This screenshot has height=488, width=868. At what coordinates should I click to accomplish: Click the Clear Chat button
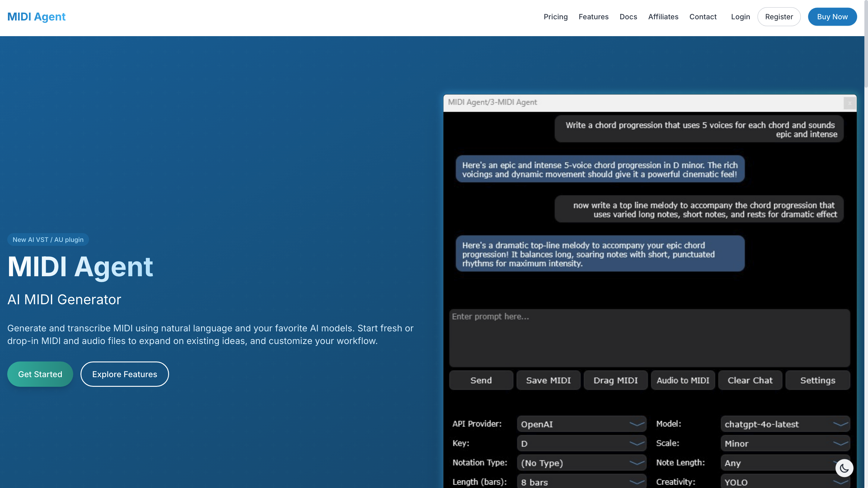pyautogui.click(x=750, y=380)
